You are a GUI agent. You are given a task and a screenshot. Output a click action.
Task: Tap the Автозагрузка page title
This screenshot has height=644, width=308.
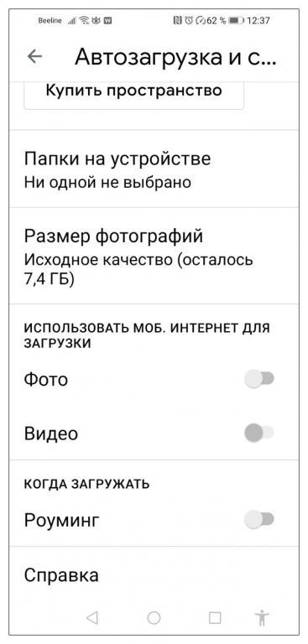[x=175, y=57]
